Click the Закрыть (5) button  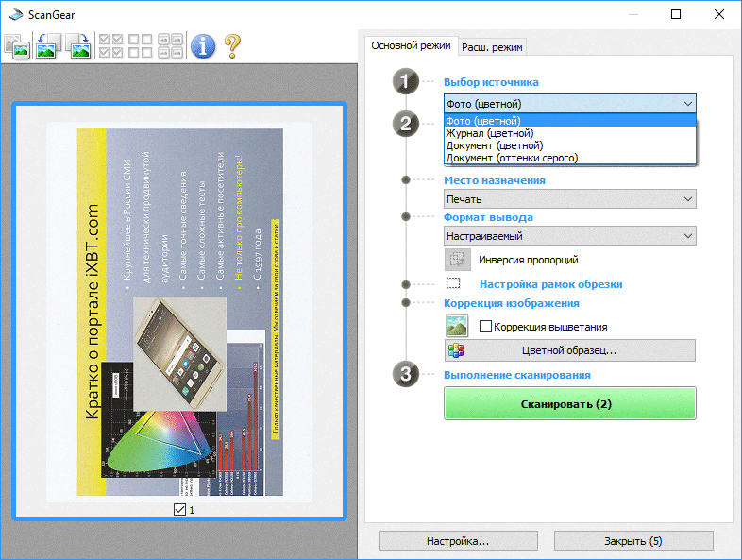tap(633, 541)
